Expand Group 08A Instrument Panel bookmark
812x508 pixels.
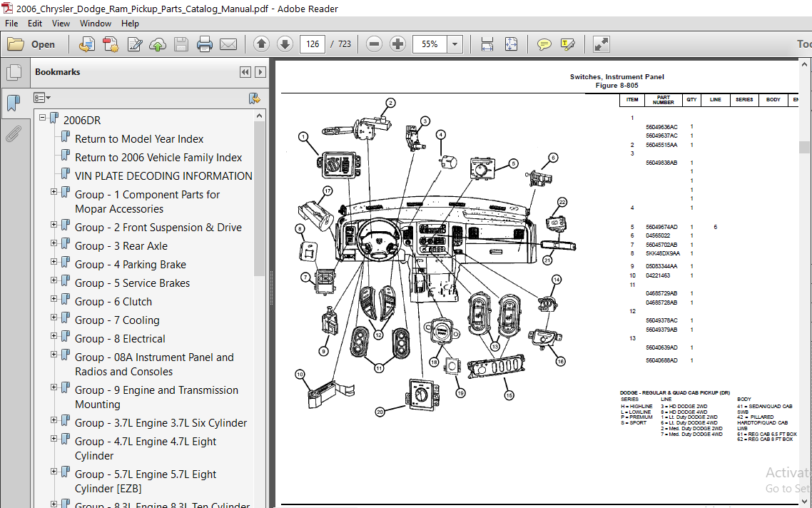(54, 354)
